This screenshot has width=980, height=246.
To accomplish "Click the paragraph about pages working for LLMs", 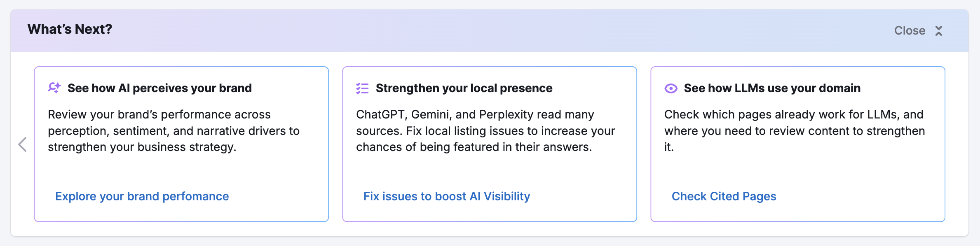I will pos(794,131).
